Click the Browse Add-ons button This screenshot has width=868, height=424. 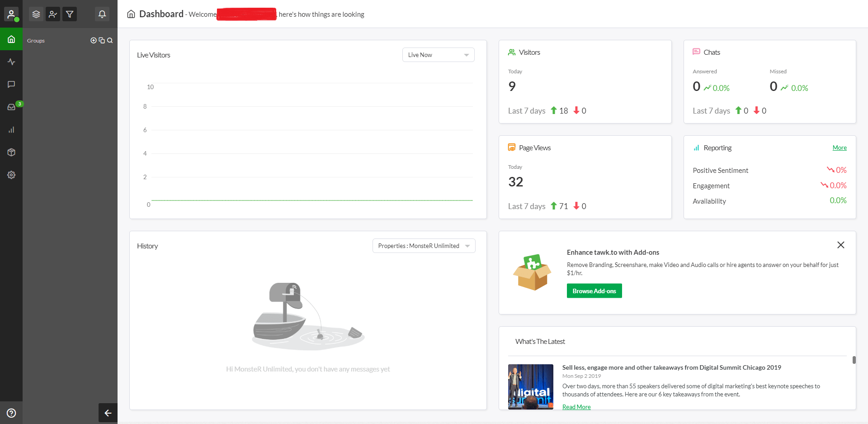coord(594,291)
